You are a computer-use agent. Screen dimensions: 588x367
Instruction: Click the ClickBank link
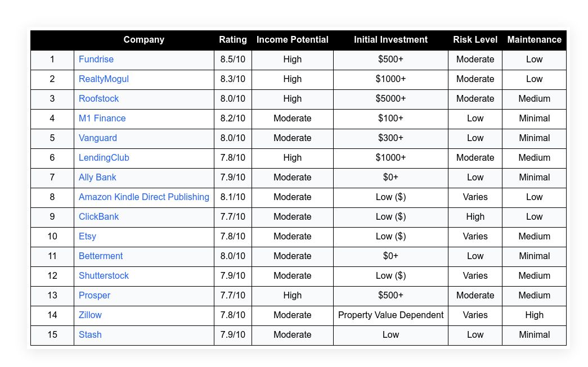click(x=98, y=216)
